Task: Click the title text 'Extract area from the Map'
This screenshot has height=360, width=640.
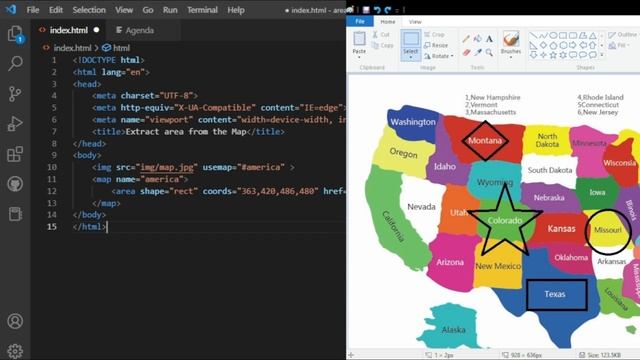Action: click(186, 132)
